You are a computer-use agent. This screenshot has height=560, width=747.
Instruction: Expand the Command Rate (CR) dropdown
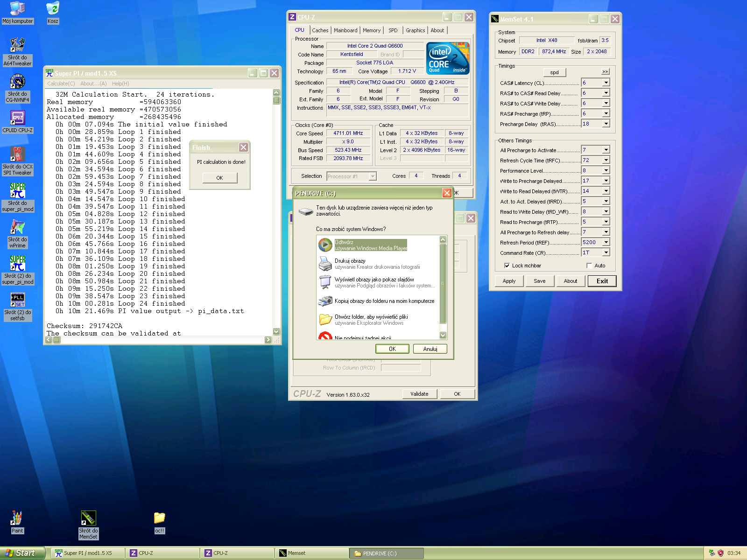(606, 252)
